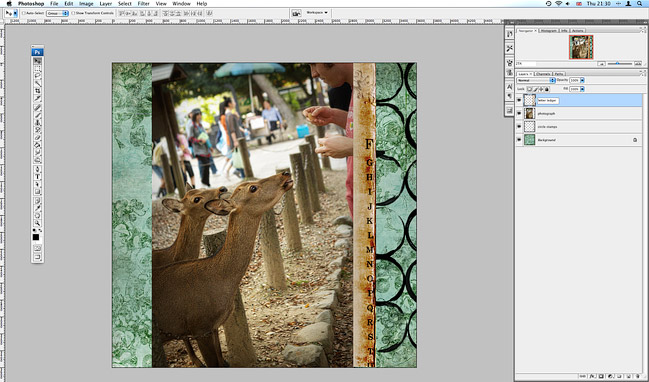Image resolution: width=649 pixels, height=382 pixels.
Task: Click the Navigator preview thumbnail
Action: coord(581,47)
